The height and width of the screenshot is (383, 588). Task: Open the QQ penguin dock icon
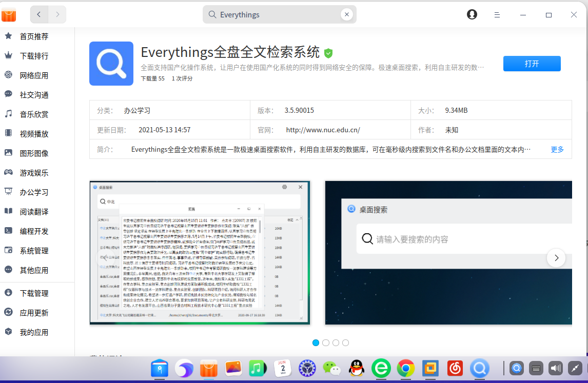356,369
